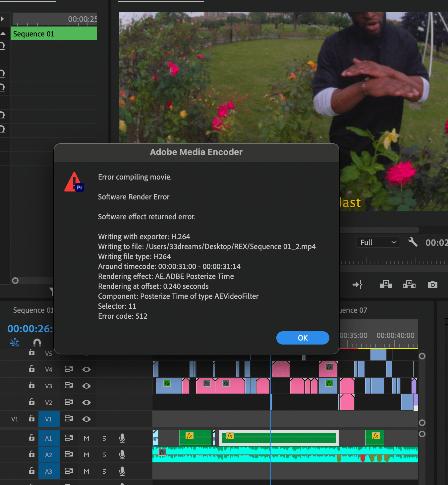Hide track V4 output with the eye toggle
448x485 pixels.
point(86,369)
